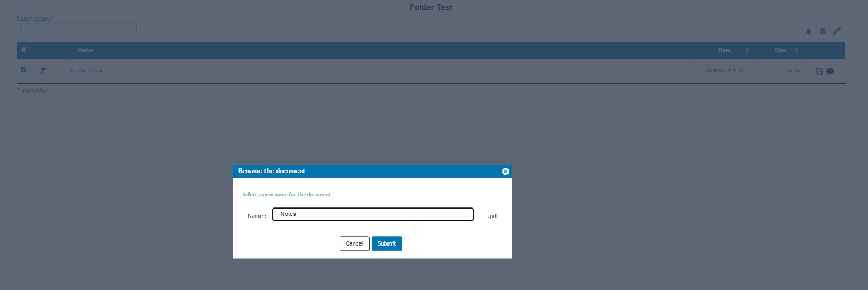Viewport: 868px width, 290px height.
Task: Click the Name column header label
Action: coord(85,50)
